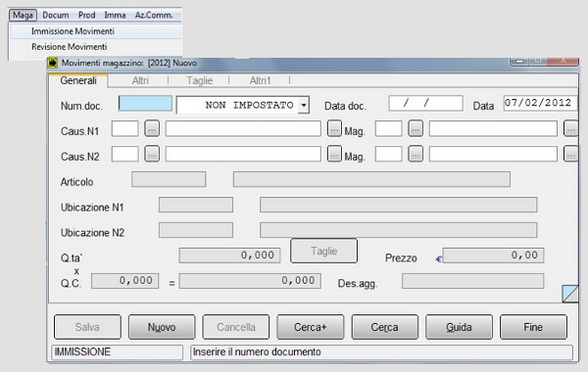Open the Az.Comm. menu
The image size is (588, 372).
(154, 16)
